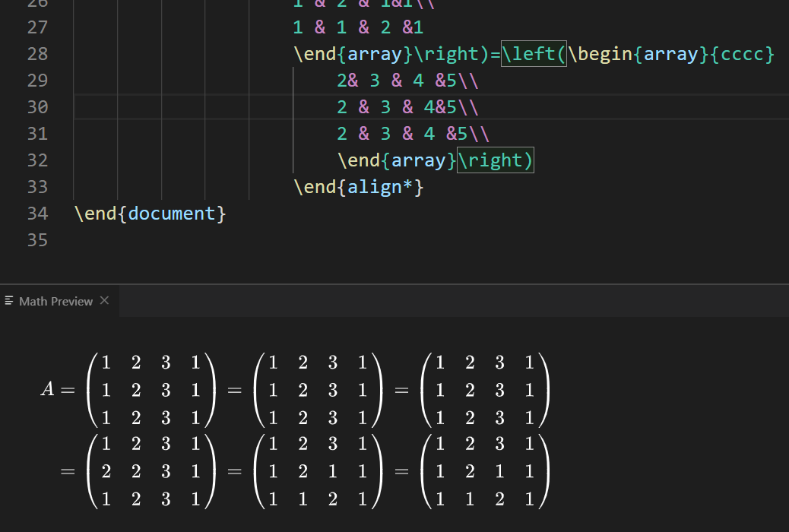This screenshot has width=789, height=532.
Task: Close the Math Preview tab
Action: [104, 300]
